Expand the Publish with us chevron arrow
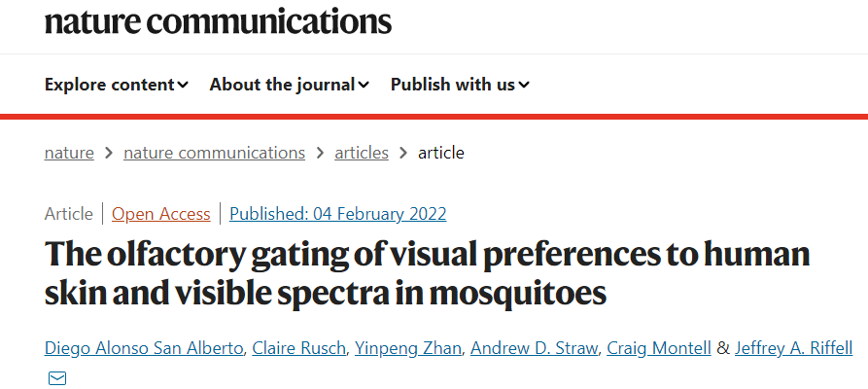The width and height of the screenshot is (868, 389). point(524,86)
